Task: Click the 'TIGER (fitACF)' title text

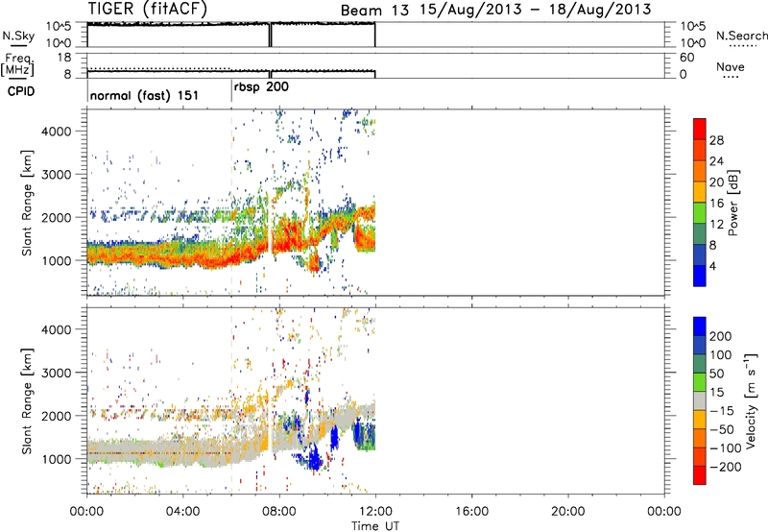Action: (x=148, y=9)
